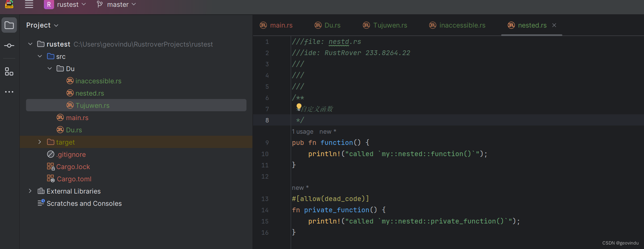This screenshot has height=249, width=644.
Task: Collapse the Du folder
Action: click(50, 68)
